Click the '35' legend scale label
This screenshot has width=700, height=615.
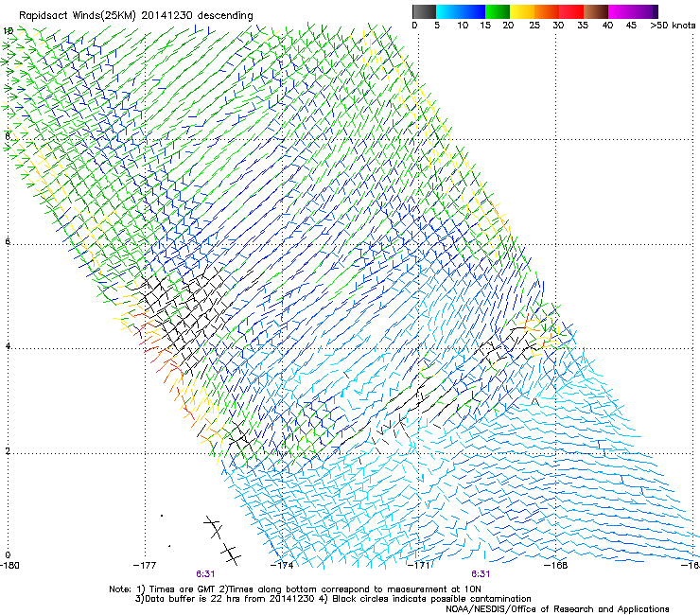coord(583,25)
